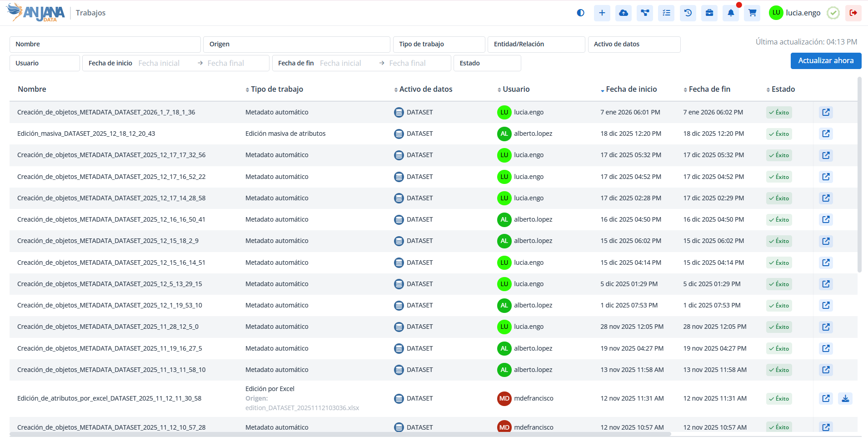The height and width of the screenshot is (446, 868).
Task: Open the lucia.engo user menu
Action: pos(795,13)
